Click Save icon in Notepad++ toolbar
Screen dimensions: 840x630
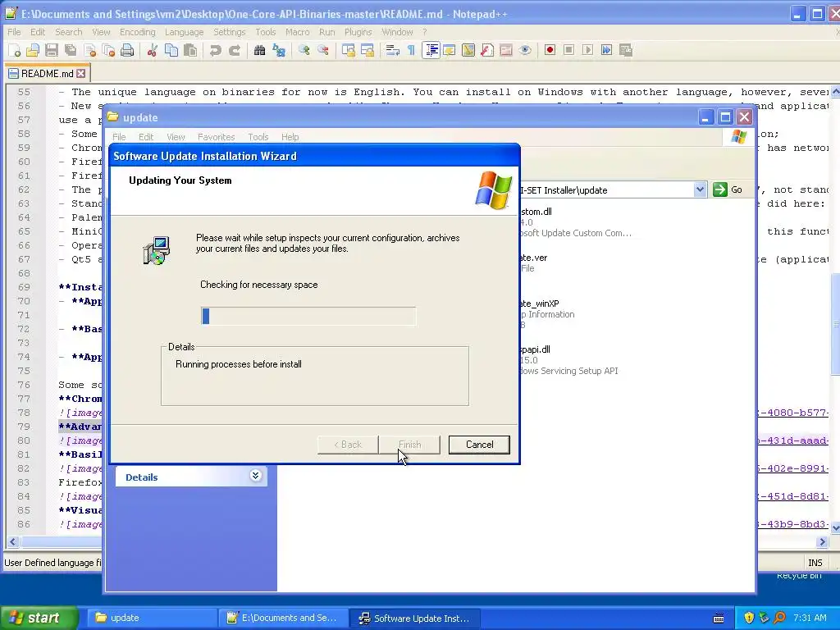click(52, 50)
